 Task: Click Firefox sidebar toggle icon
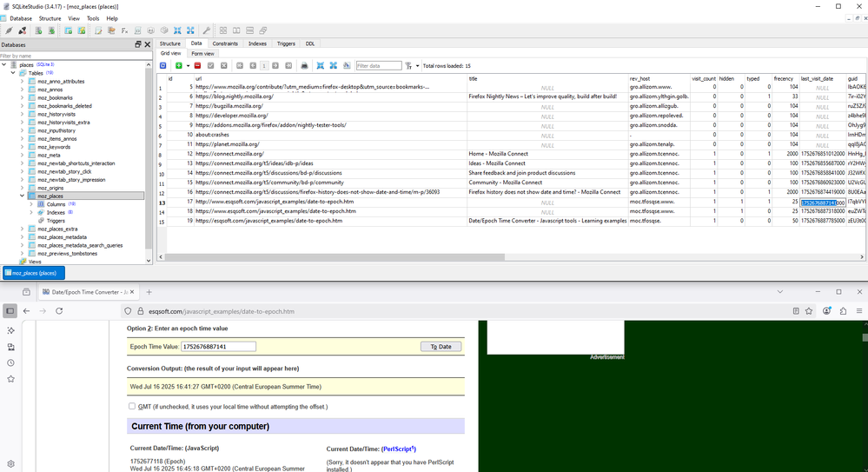pyautogui.click(x=10, y=311)
